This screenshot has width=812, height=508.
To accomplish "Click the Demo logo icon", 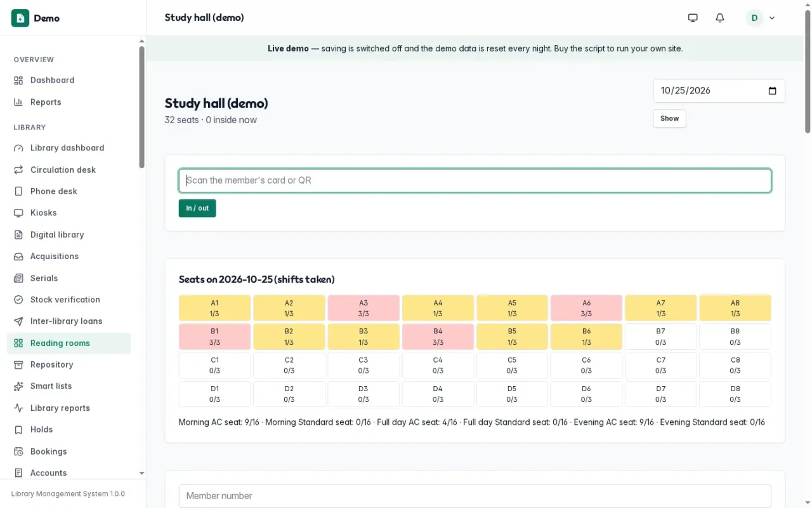I will coord(20,18).
